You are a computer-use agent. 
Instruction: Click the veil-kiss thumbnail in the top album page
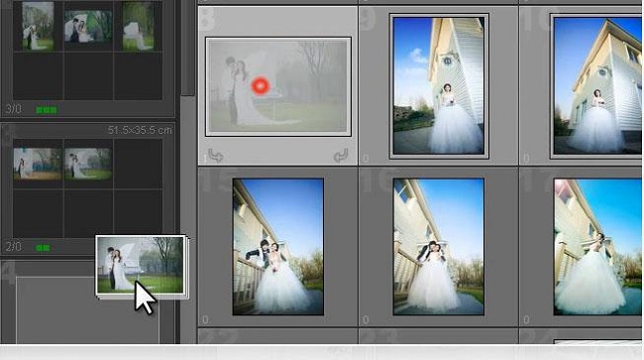(88, 27)
